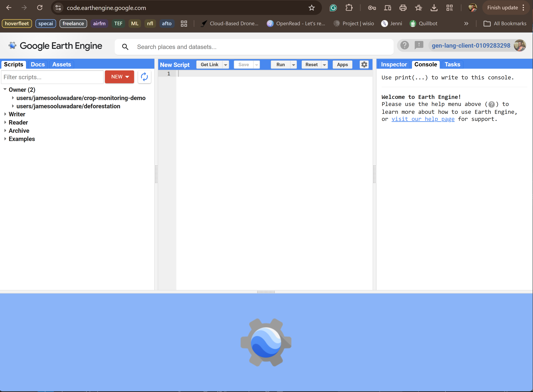Image resolution: width=533 pixels, height=392 pixels.
Task: Switch to the Docs tab
Action: pos(38,64)
